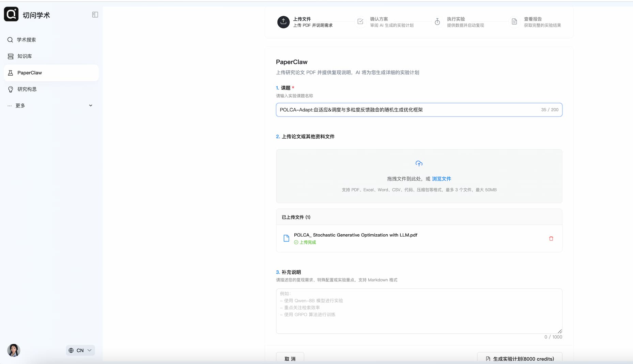Open the CN language dropdown
633x364 pixels.
[x=80, y=350]
